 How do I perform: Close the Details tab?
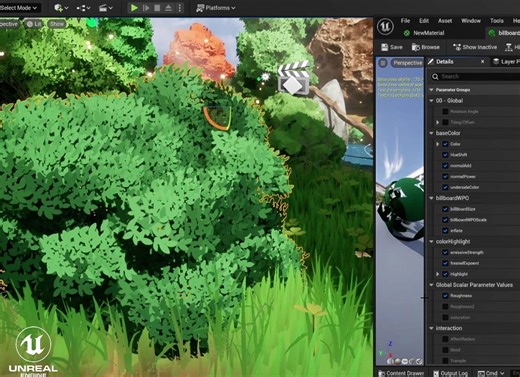coord(482,62)
